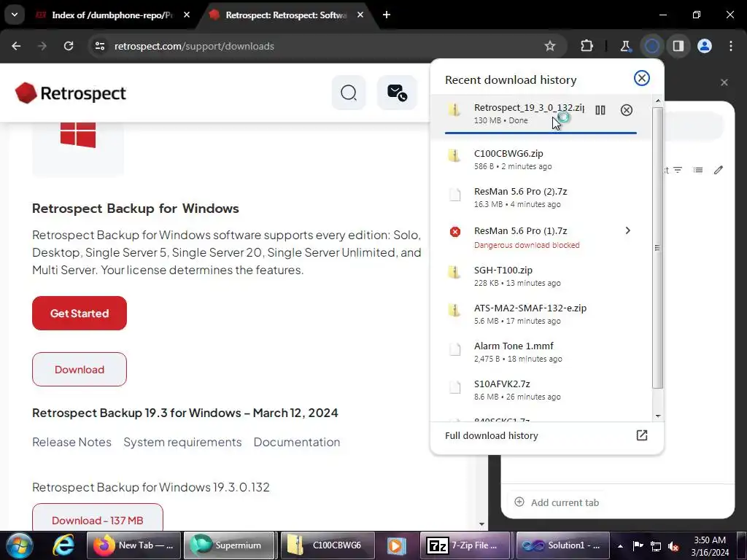Select Supermium taskbar button

tap(229, 545)
